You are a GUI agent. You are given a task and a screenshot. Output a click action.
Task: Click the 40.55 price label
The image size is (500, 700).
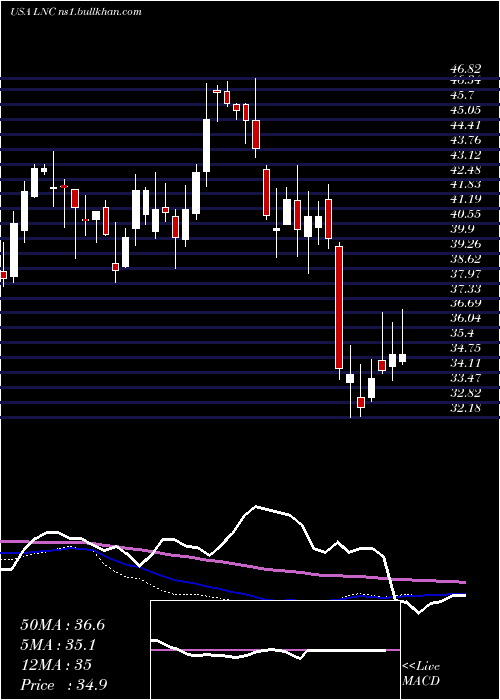click(466, 214)
